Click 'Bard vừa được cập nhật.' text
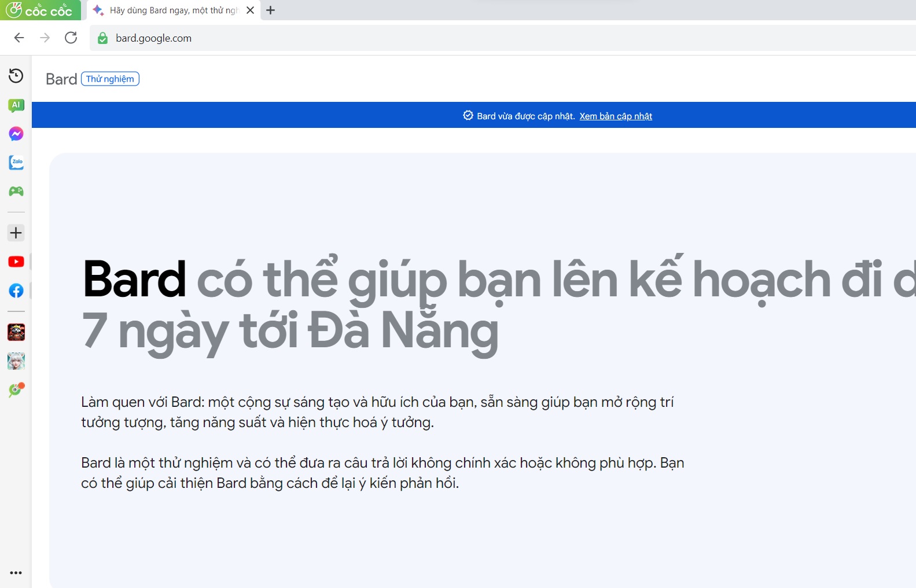 525,116
